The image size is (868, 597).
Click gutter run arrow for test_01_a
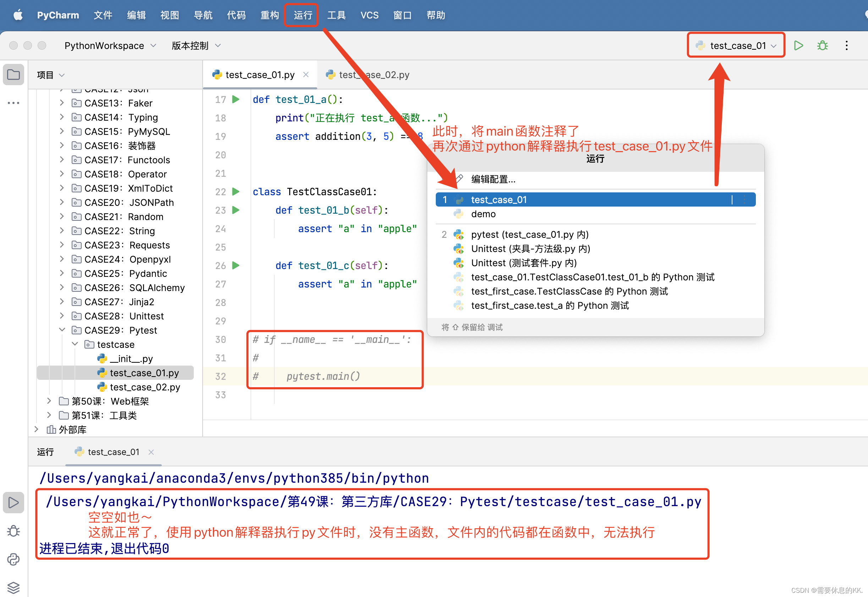click(x=236, y=99)
